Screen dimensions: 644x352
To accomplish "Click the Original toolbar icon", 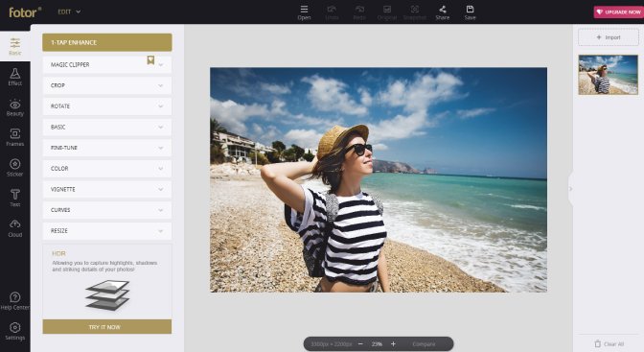I will (387, 12).
